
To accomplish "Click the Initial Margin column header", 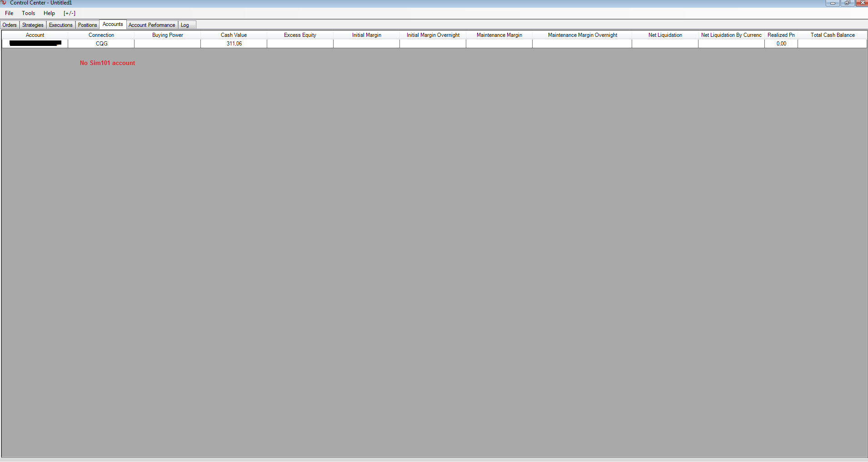I will (367, 35).
